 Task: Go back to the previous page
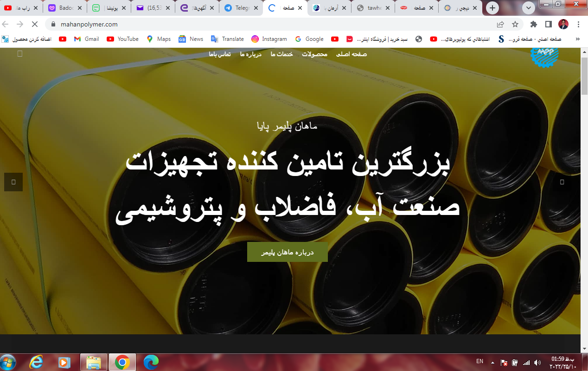[x=6, y=24]
